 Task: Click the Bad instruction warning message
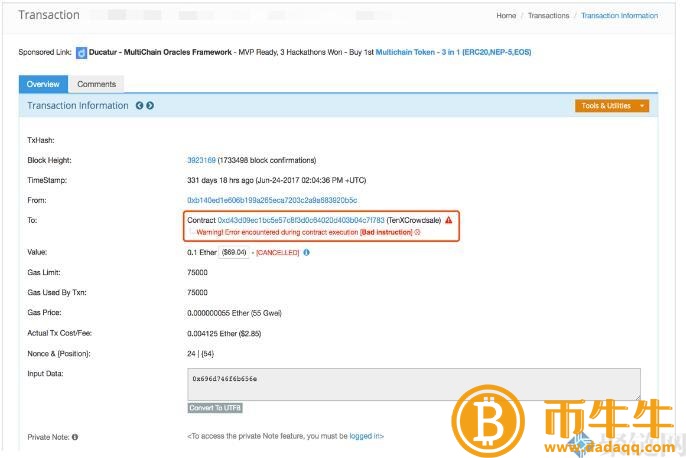[304, 232]
